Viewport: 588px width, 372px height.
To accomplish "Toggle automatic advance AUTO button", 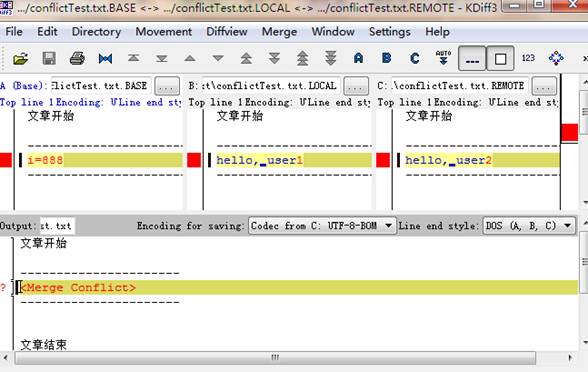I will [443, 58].
